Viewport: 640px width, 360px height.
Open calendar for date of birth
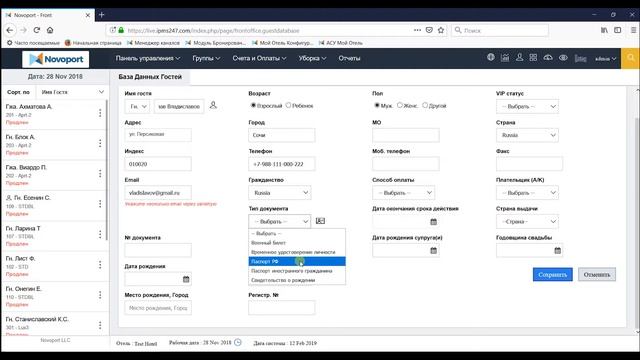(x=186, y=279)
